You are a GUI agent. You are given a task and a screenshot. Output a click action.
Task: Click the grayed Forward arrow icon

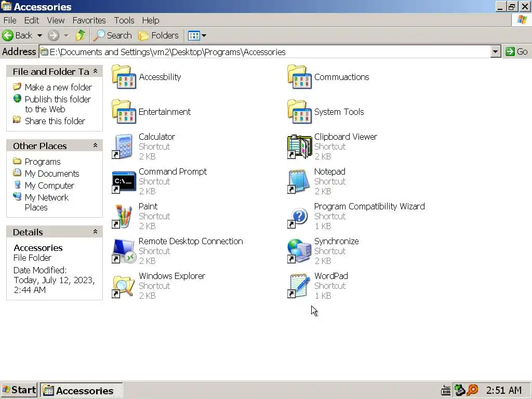(54, 35)
